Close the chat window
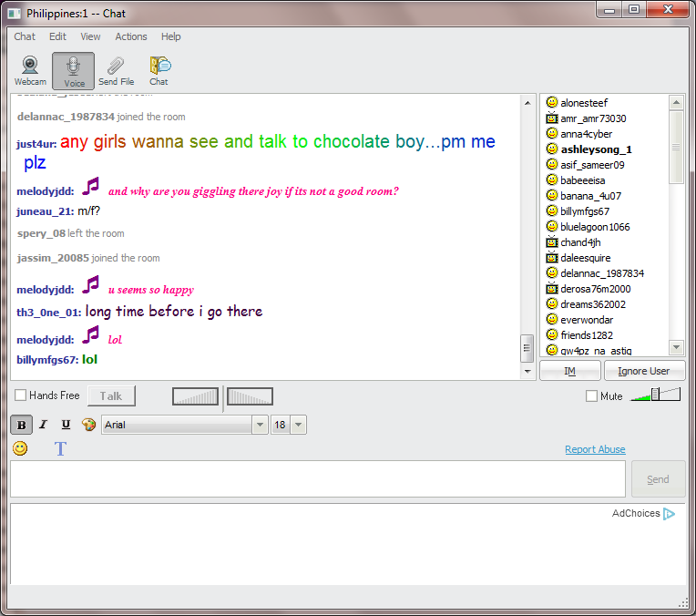Image resolution: width=696 pixels, height=616 pixels. tap(668, 10)
